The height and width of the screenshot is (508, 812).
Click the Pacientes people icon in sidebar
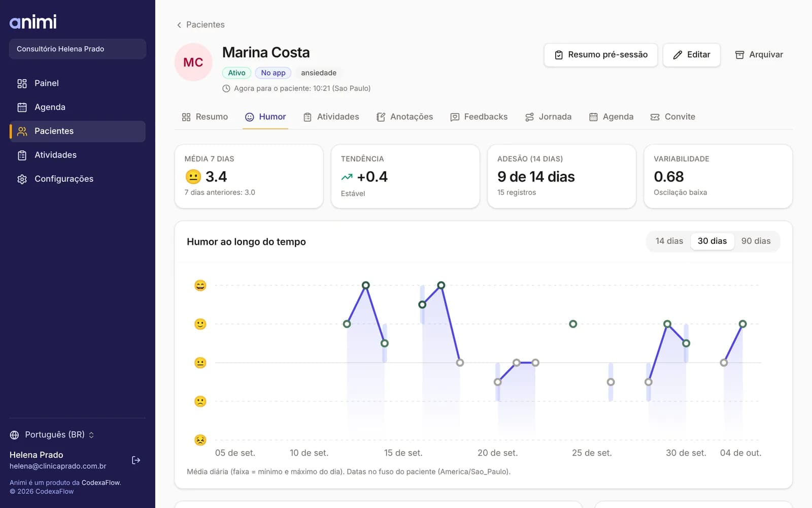click(22, 131)
